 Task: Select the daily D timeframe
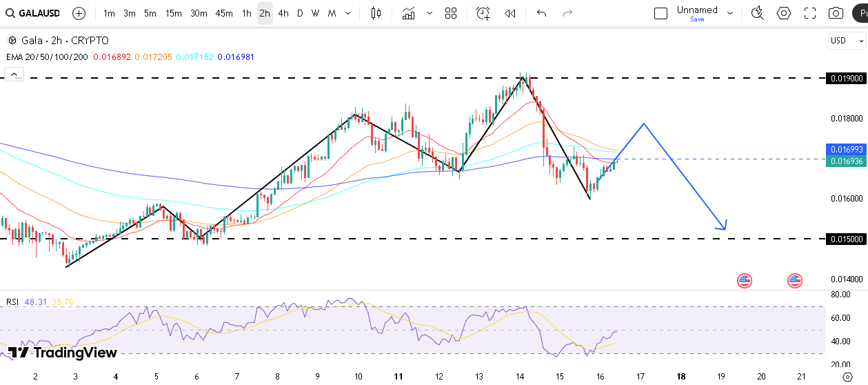click(x=300, y=13)
